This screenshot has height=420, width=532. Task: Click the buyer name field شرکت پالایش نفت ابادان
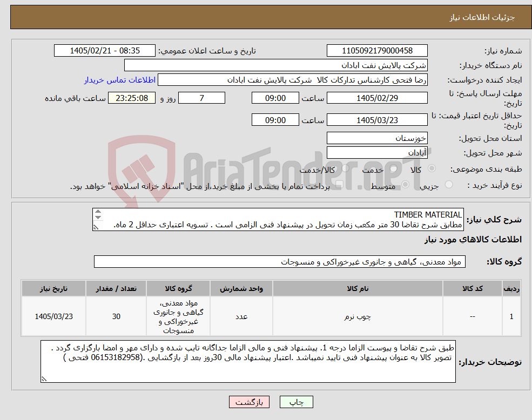[x=275, y=65]
